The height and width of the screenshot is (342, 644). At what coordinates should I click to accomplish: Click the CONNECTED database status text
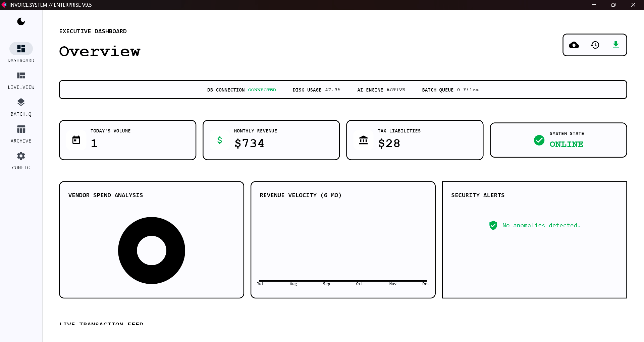click(262, 90)
